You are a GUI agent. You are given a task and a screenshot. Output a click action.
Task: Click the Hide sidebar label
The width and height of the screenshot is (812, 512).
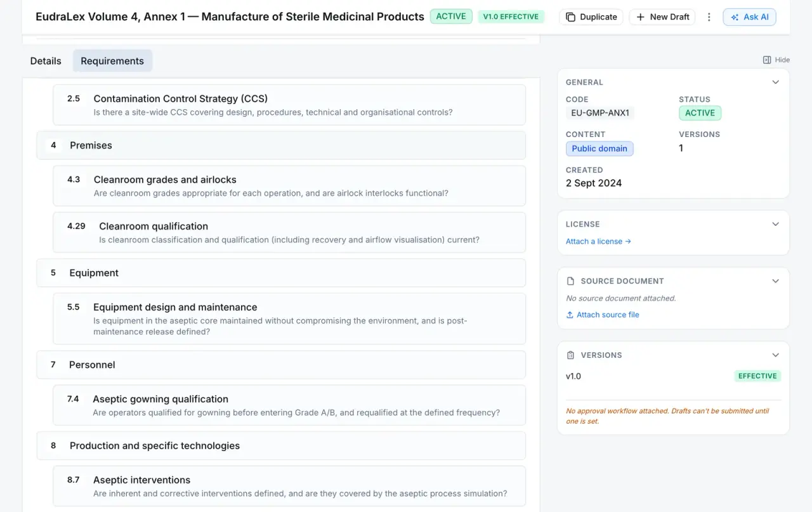782,60
